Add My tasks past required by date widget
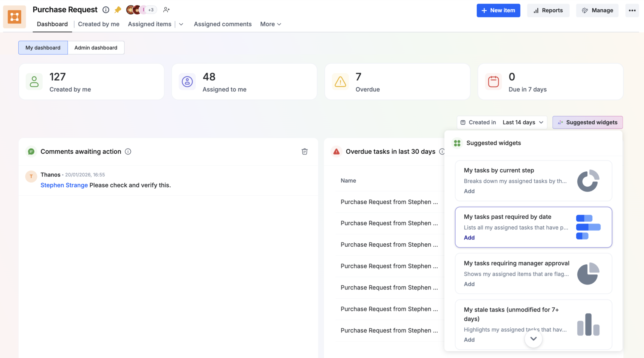 [x=469, y=238]
